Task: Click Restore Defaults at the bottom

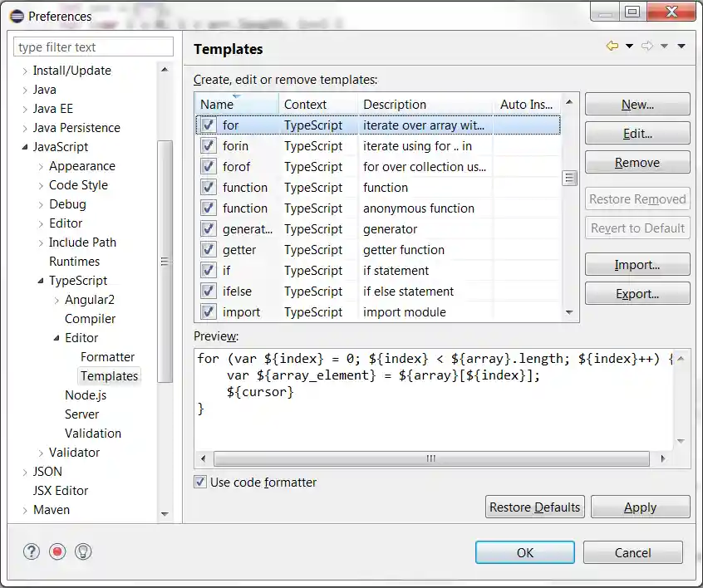Action: click(x=534, y=507)
